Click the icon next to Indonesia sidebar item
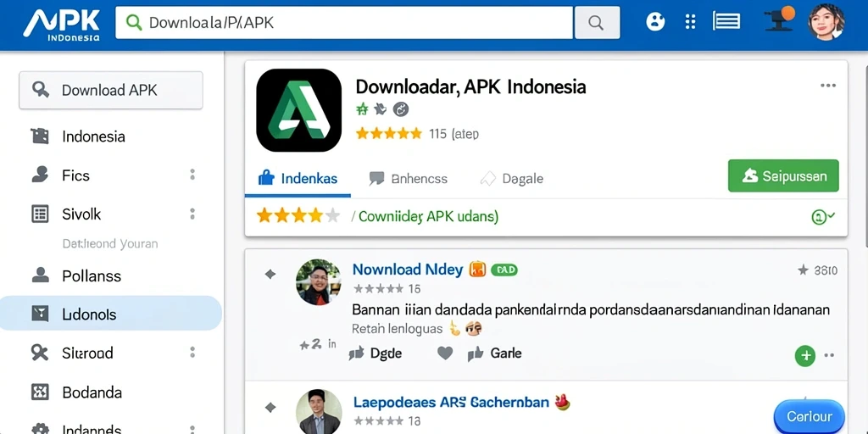 point(40,136)
